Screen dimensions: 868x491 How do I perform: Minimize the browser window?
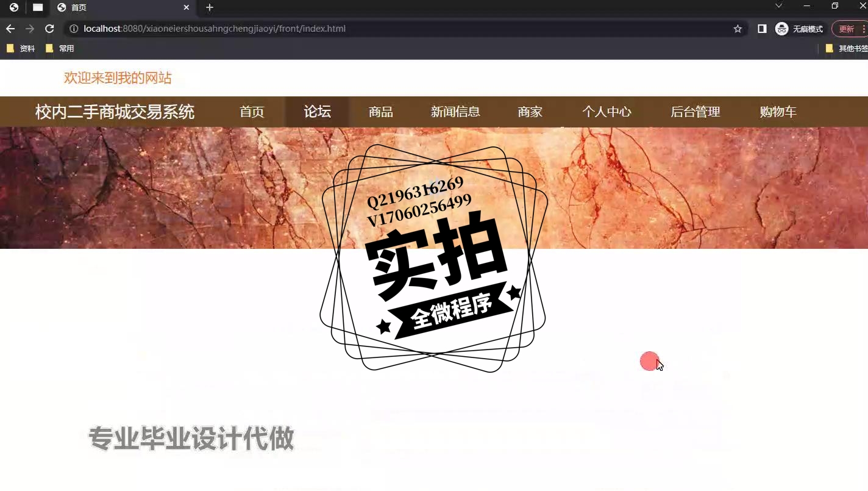click(807, 6)
